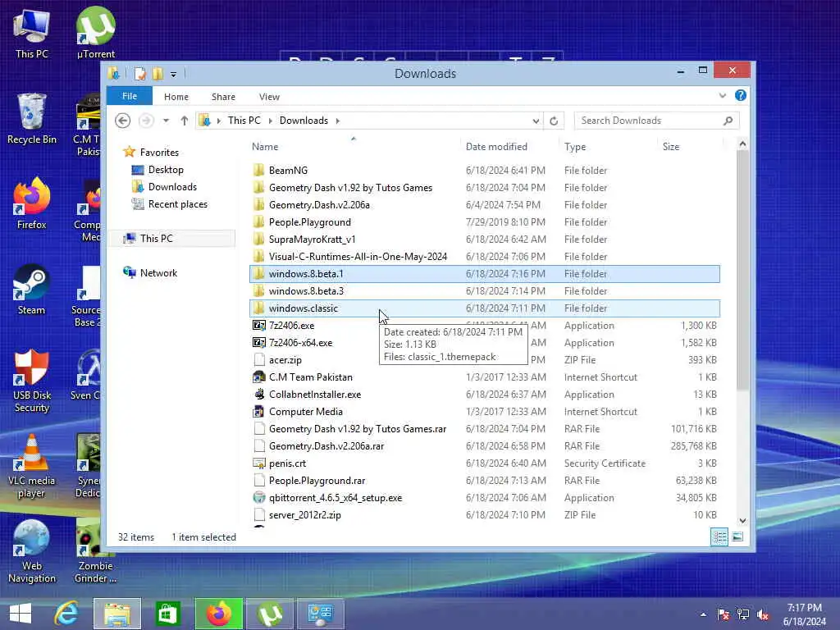
Task: Open the uTorrent taskbar icon
Action: [269, 614]
